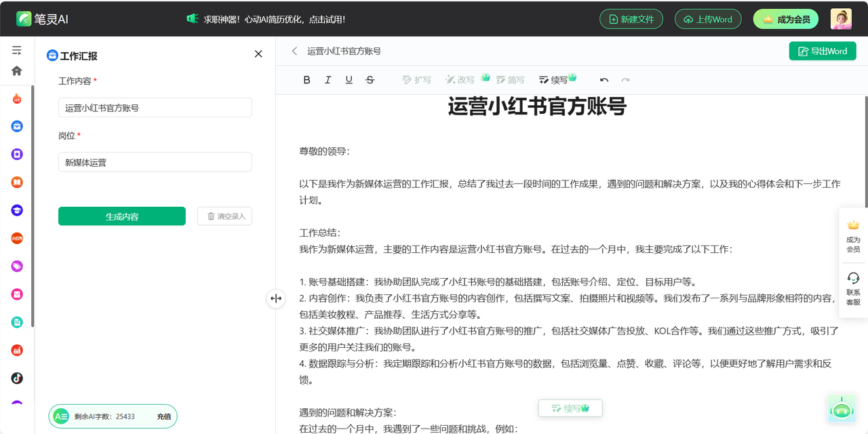Redo the last edit
This screenshot has height=434, width=868.
point(625,80)
